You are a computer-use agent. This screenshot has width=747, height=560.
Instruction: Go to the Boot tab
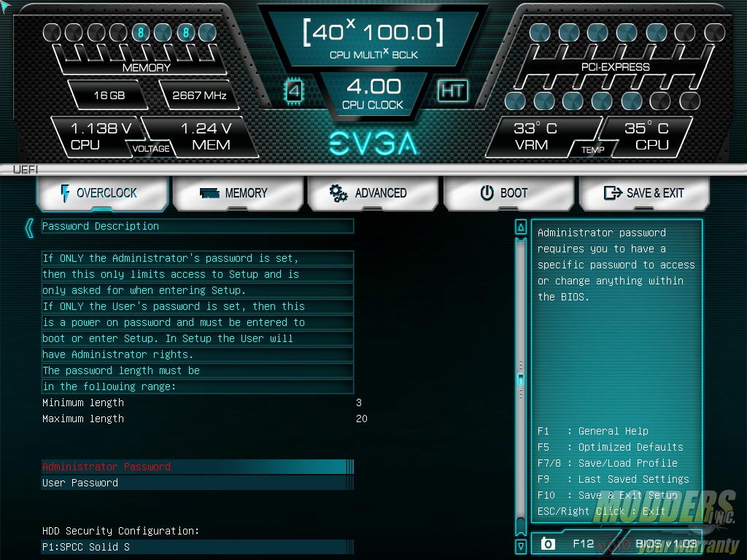tap(508, 192)
